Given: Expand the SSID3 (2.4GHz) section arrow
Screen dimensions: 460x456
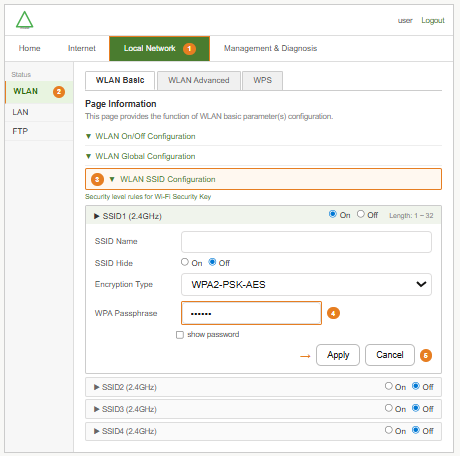Looking at the screenshot, I should coord(97,409).
